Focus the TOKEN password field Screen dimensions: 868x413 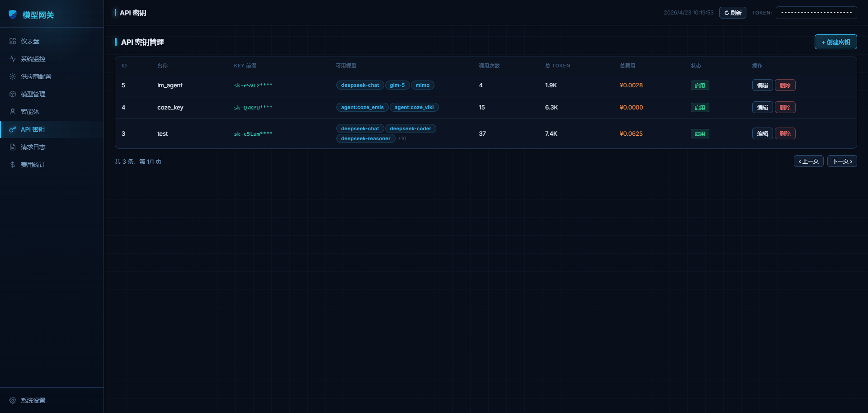pos(816,13)
